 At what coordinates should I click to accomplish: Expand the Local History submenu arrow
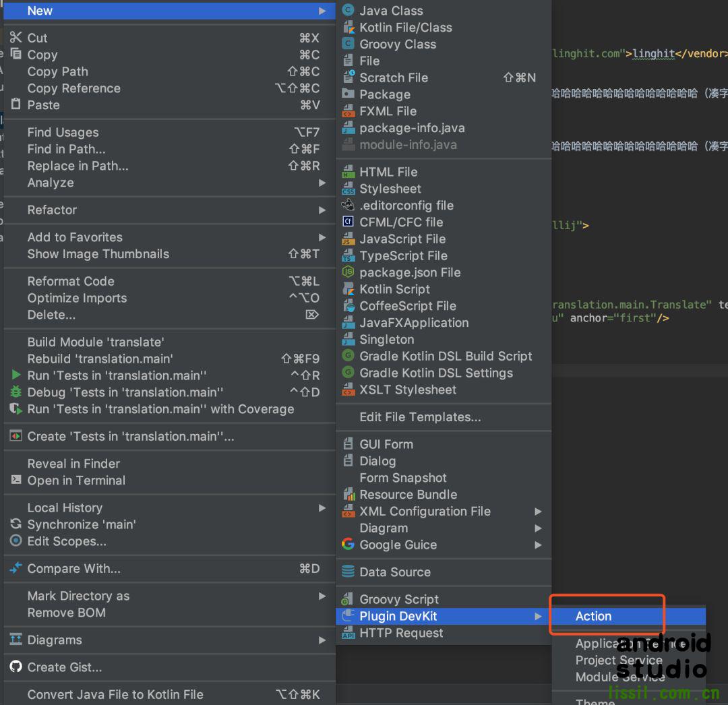point(322,508)
